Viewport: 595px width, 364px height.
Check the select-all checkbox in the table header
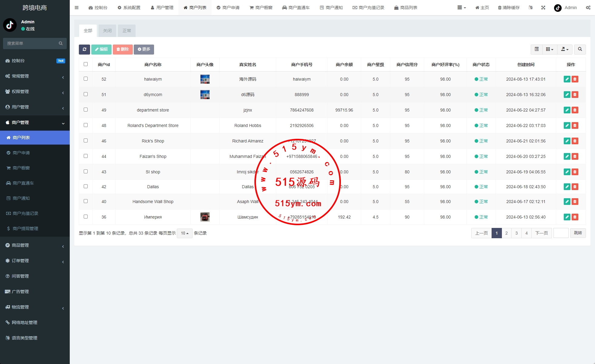tap(86, 64)
